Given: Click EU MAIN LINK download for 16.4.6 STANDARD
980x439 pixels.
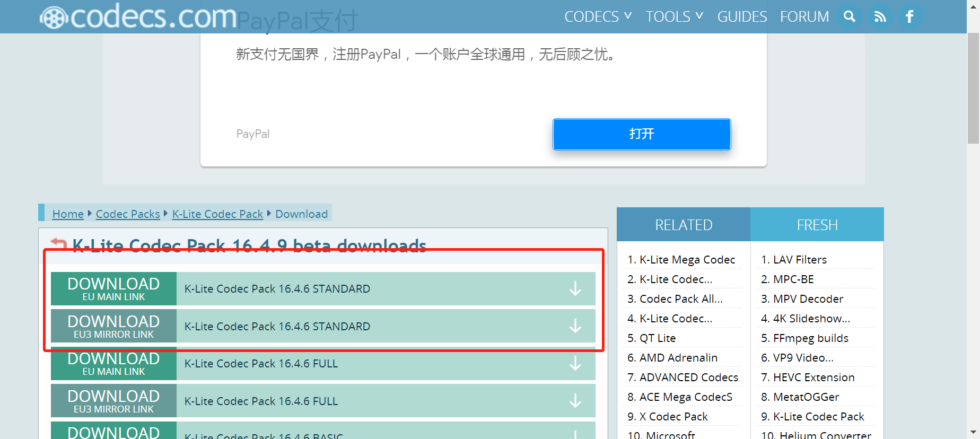Looking at the screenshot, I should click(x=113, y=289).
